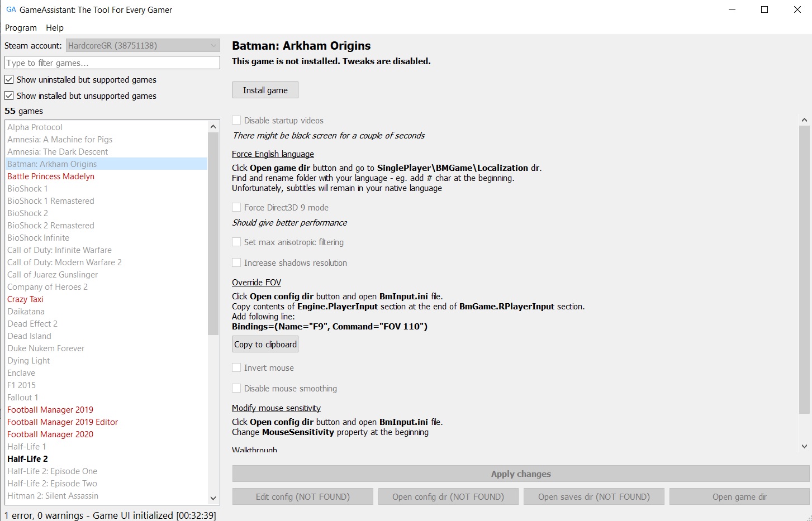Screen dimensions: 812x521
Task: Click the Install game button
Action: tap(265, 90)
